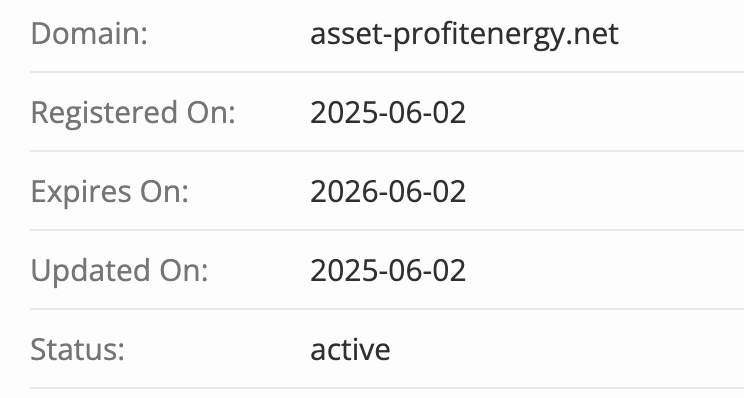
Task: Click the "Domain:" field label
Action: click(x=89, y=34)
